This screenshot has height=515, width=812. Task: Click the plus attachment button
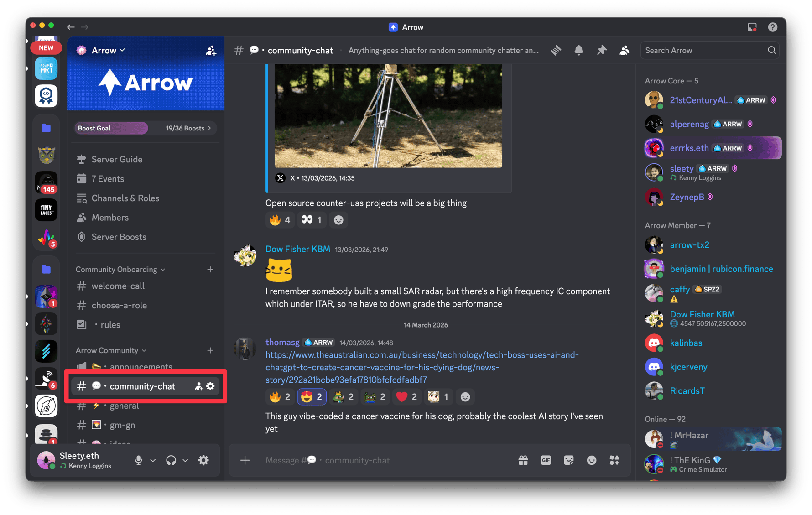tap(245, 460)
